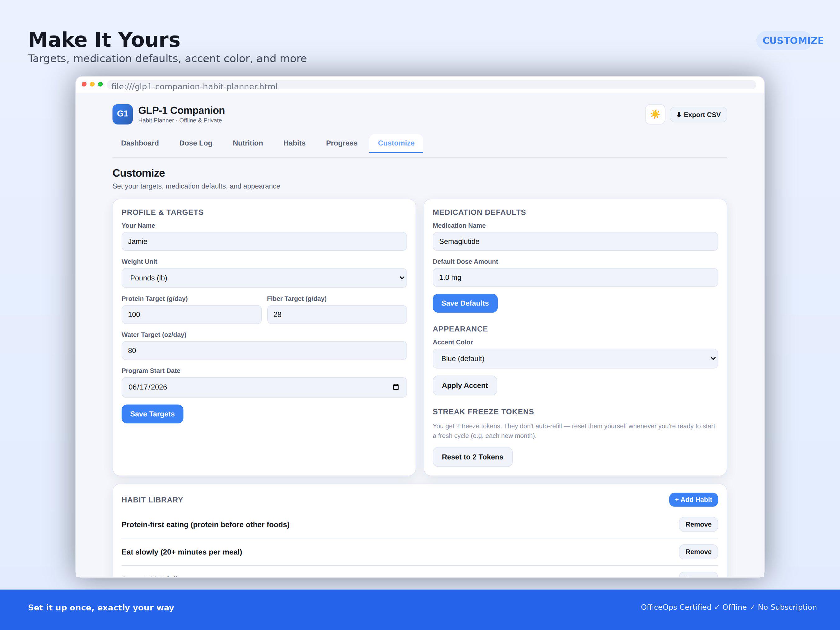
Task: Click the Export CSV button
Action: click(698, 115)
